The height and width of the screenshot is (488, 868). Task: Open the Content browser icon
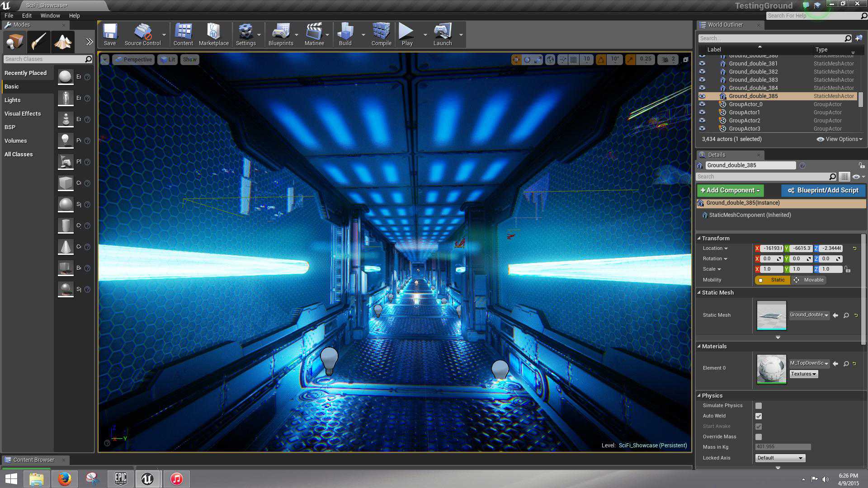(x=183, y=34)
